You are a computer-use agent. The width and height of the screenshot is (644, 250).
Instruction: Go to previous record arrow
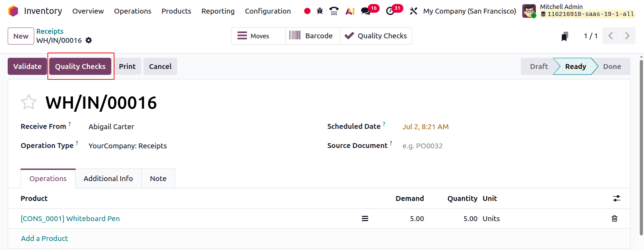pos(611,36)
